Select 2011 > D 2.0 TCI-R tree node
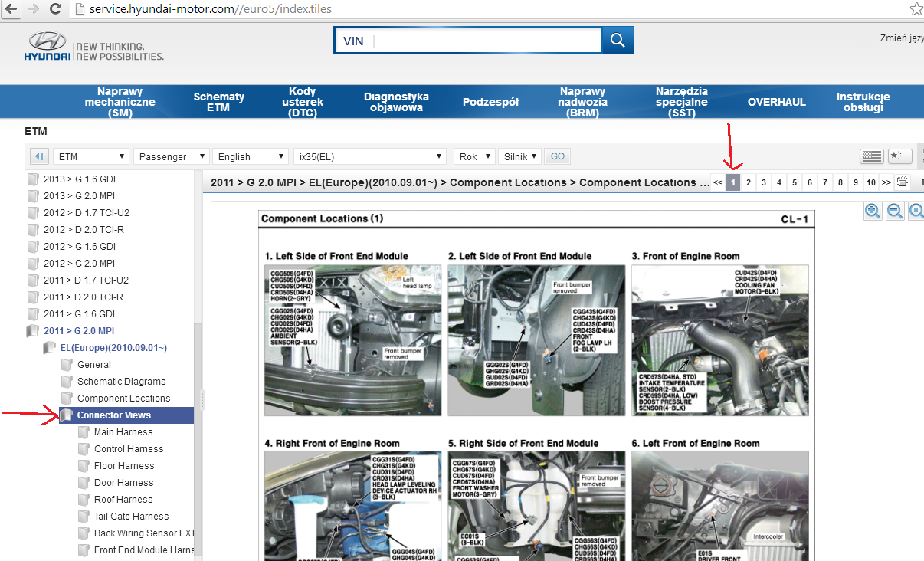This screenshot has height=561, width=924. [x=83, y=297]
